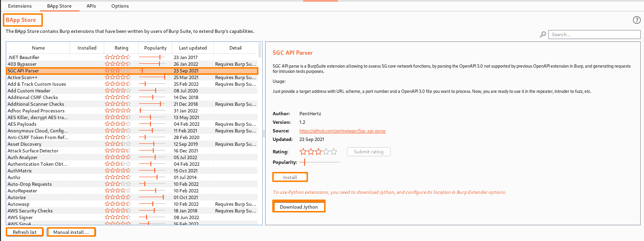Select the AWS Signer extension
The width and height of the screenshot is (644, 241).
point(132,217)
